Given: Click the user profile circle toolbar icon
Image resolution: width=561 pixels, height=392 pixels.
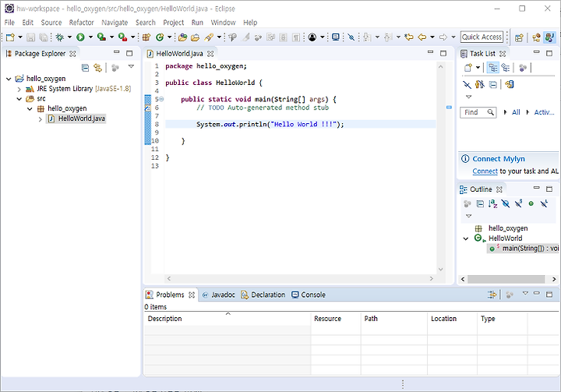Looking at the screenshot, I should click(312, 37).
